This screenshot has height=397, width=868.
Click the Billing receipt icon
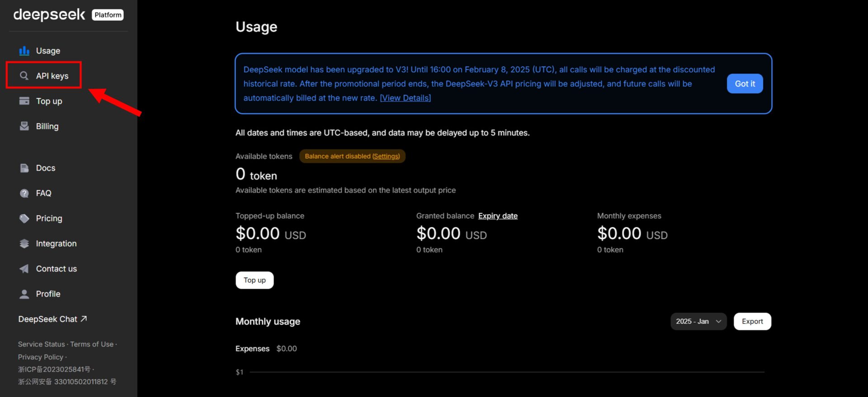24,126
